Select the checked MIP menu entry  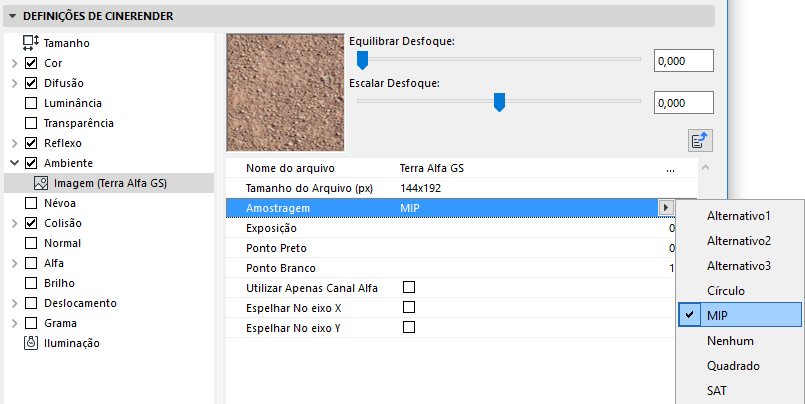click(740, 315)
